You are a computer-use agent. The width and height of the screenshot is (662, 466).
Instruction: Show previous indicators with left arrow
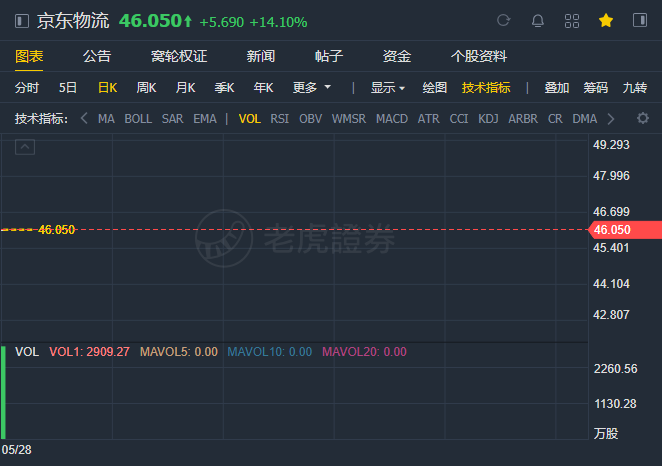point(84,119)
